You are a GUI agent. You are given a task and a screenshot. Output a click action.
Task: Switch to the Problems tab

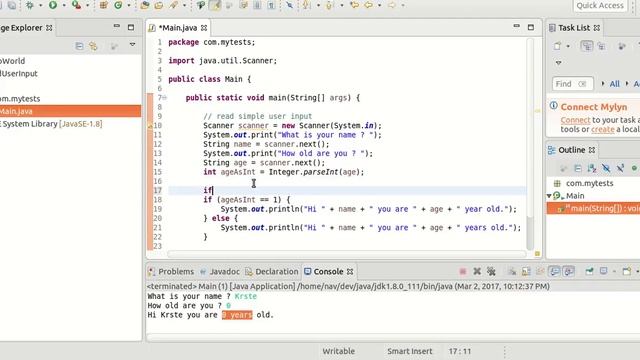171,271
